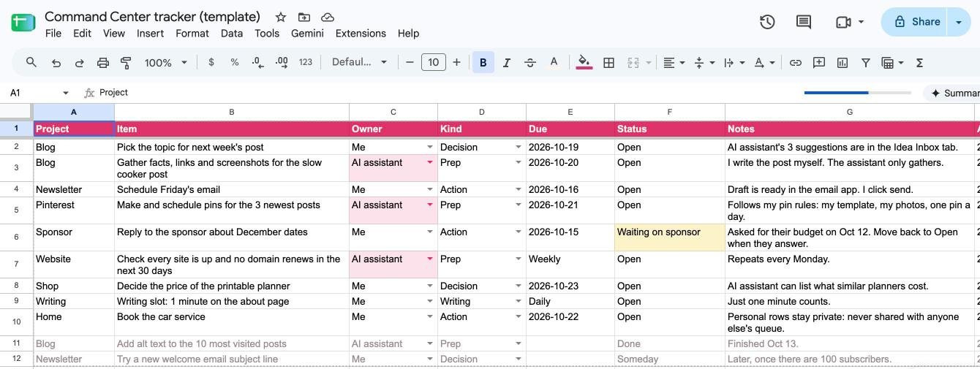Click the move to folder icon

304,17
